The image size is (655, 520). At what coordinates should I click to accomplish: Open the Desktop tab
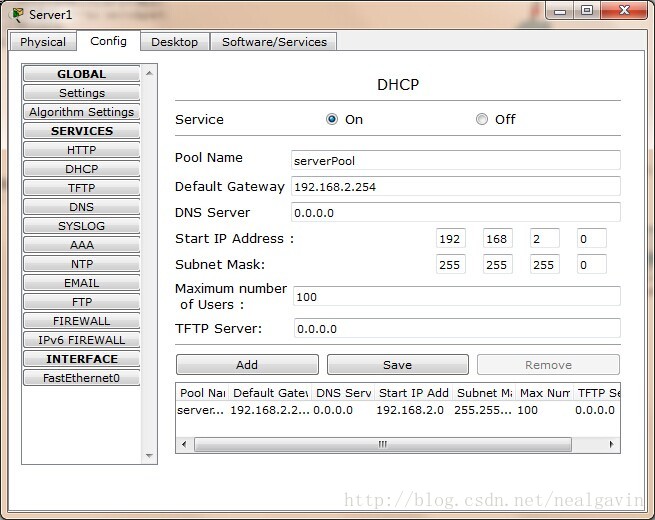click(x=175, y=42)
